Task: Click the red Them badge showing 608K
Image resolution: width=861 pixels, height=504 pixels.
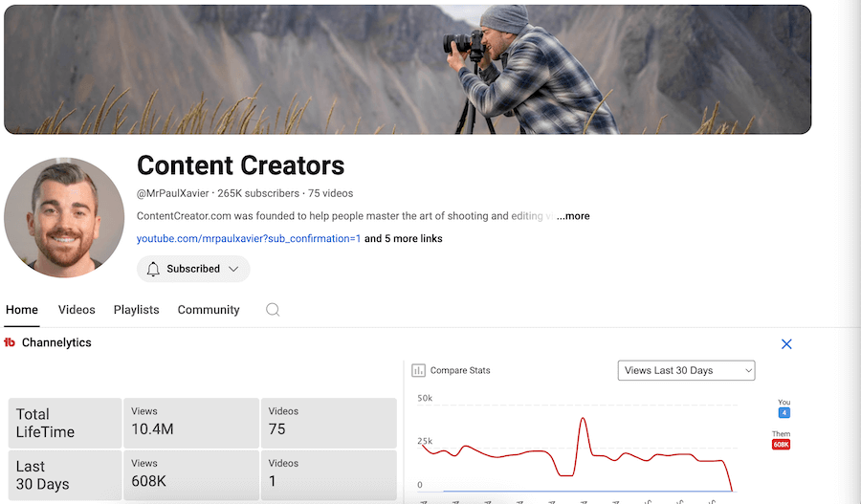Action: pyautogui.click(x=781, y=445)
